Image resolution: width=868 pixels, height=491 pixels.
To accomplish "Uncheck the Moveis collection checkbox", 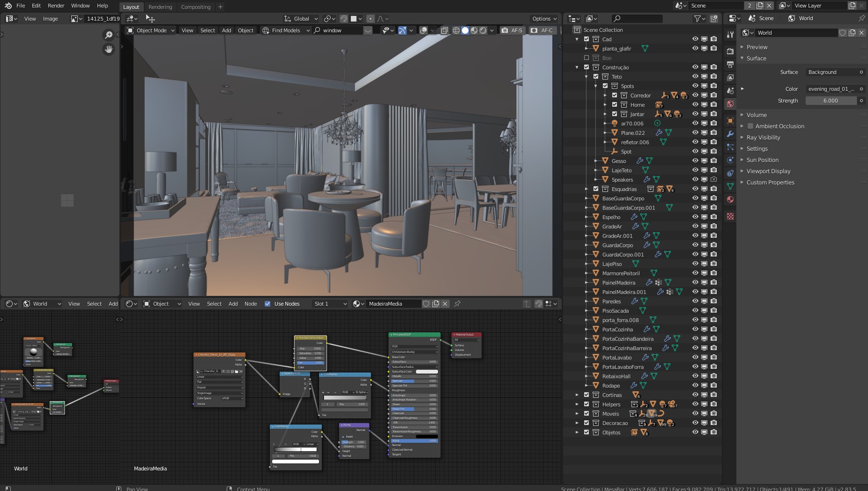I will coord(586,414).
